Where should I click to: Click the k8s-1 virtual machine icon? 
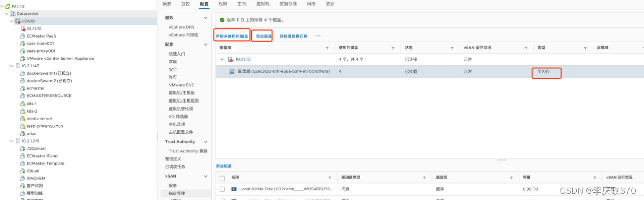click(22, 104)
